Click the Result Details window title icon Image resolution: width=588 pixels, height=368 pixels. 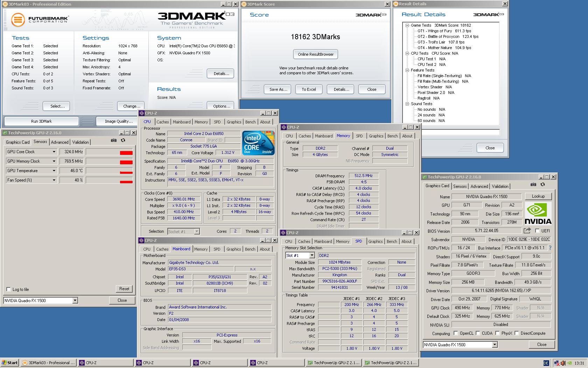click(396, 4)
